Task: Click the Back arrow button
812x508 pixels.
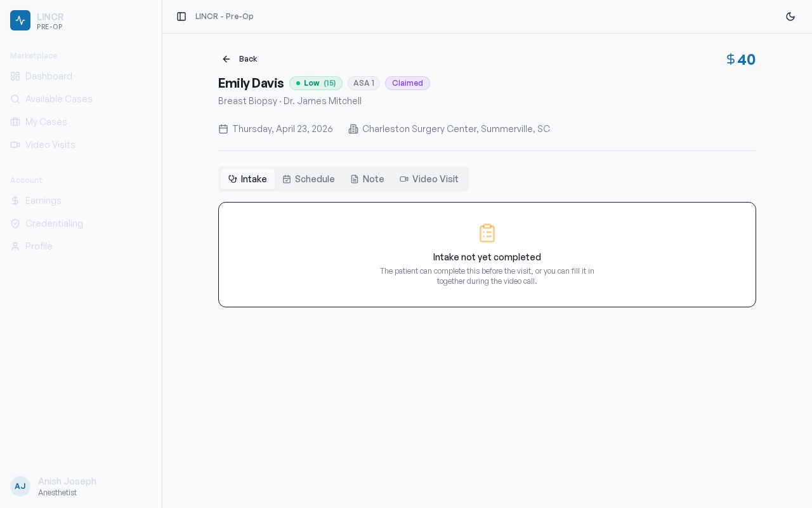Action: click(239, 59)
